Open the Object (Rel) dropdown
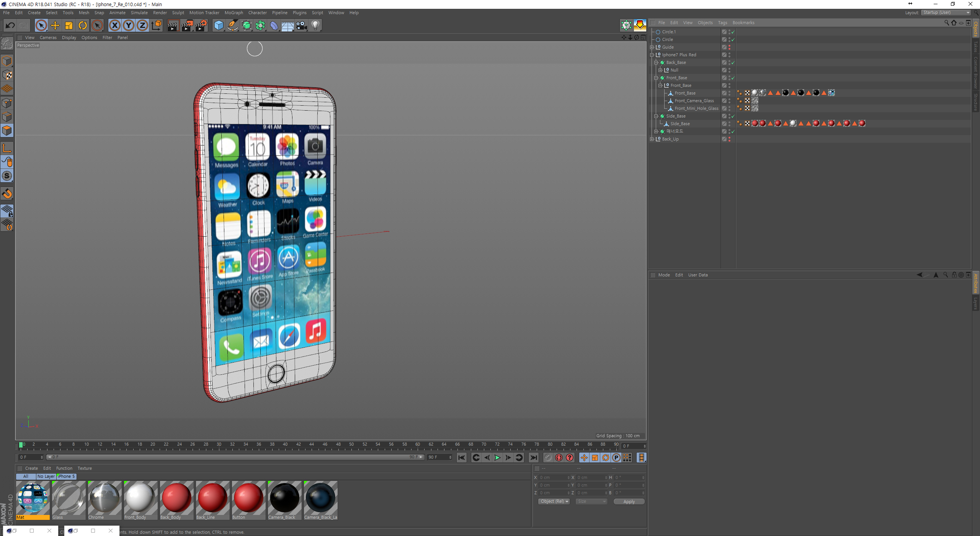This screenshot has height=536, width=980. coord(554,501)
